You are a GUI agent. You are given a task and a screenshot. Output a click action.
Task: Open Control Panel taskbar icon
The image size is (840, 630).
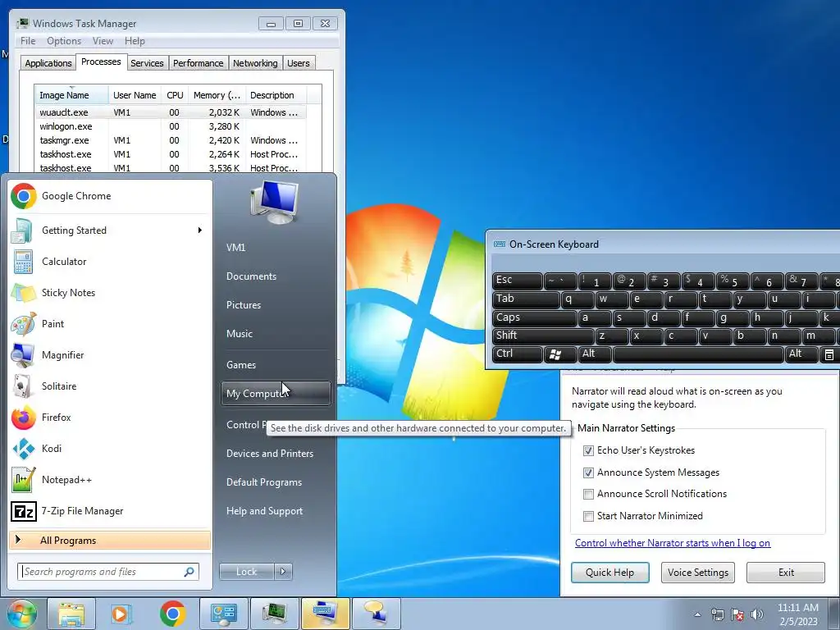[x=223, y=614]
